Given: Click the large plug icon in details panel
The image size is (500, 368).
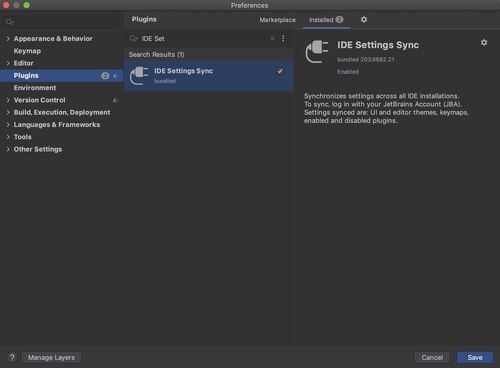Looking at the screenshot, I should [317, 51].
